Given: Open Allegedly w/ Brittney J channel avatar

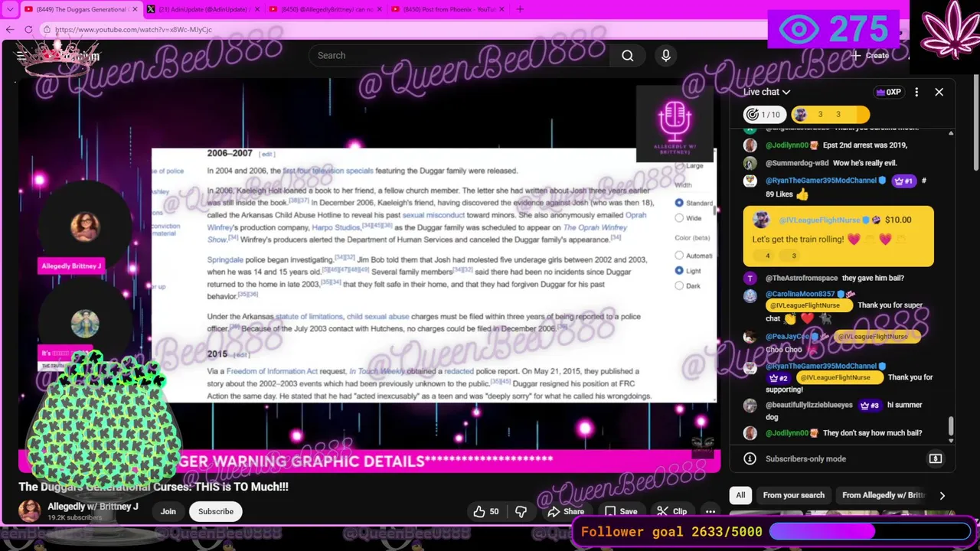Looking at the screenshot, I should [x=30, y=511].
